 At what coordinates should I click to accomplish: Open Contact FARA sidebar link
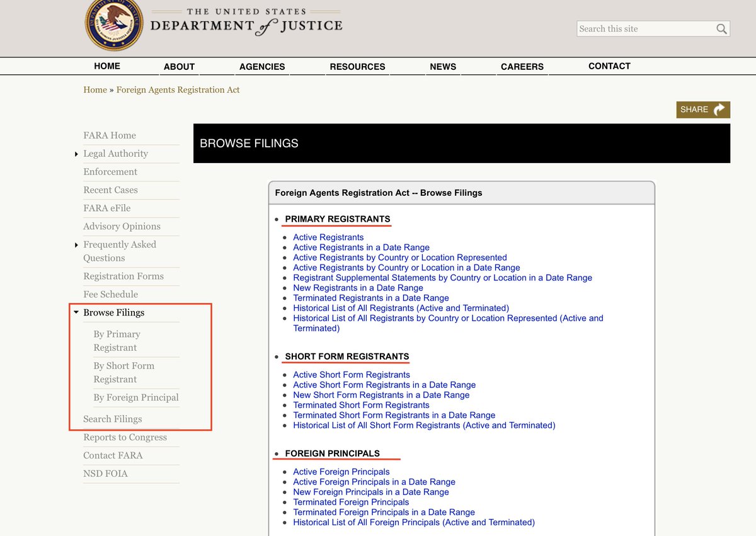click(113, 456)
